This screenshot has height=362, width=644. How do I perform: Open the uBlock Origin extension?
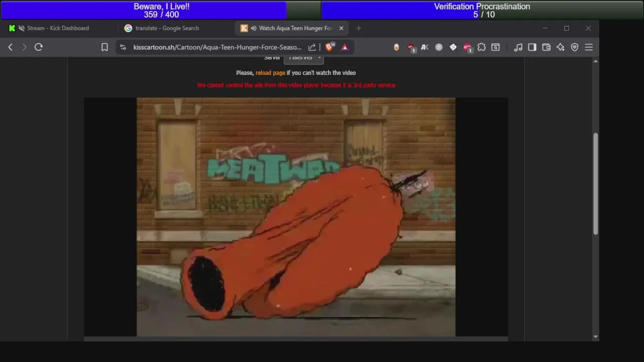coord(411,48)
